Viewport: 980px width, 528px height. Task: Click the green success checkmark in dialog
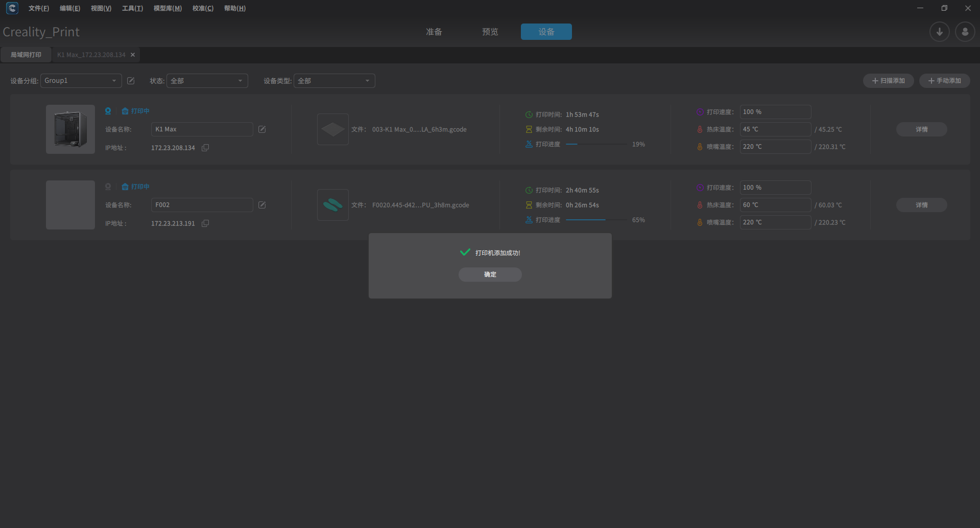click(465, 252)
